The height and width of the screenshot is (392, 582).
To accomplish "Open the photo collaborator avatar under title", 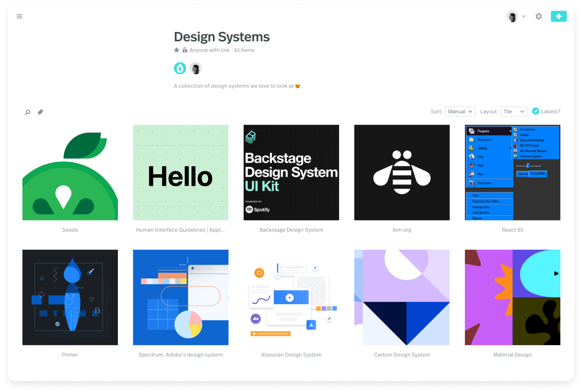I will pos(196,68).
